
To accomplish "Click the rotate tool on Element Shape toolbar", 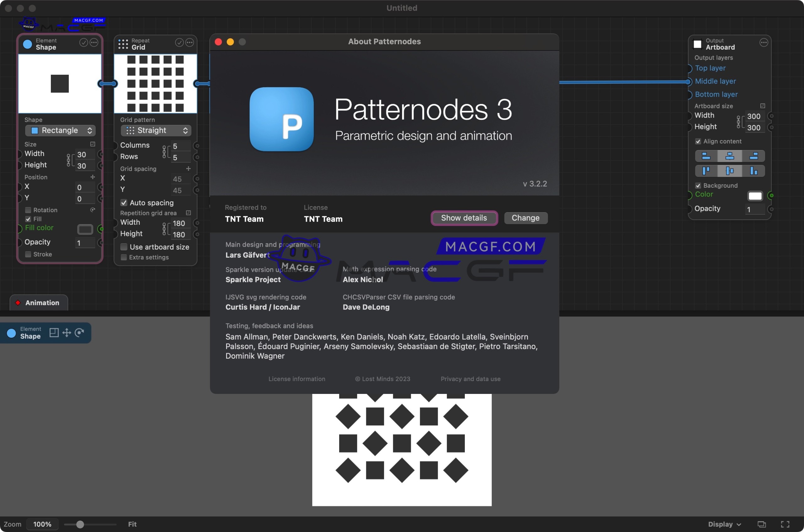I will [x=80, y=332].
